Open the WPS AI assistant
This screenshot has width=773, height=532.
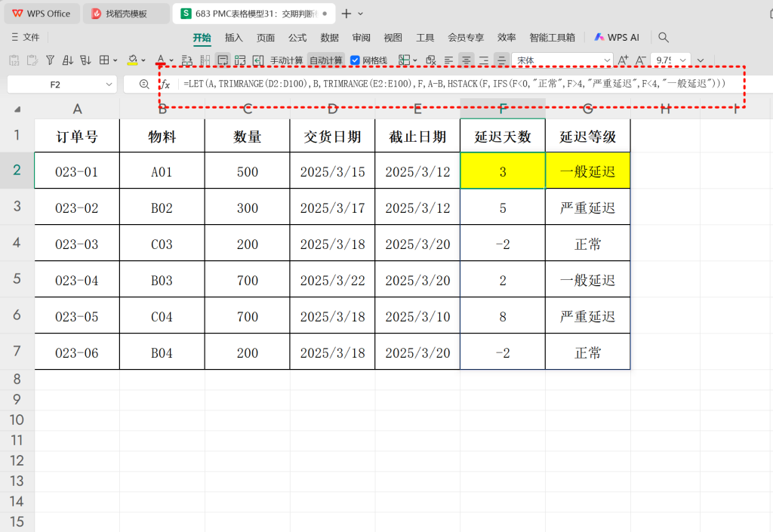click(x=617, y=37)
